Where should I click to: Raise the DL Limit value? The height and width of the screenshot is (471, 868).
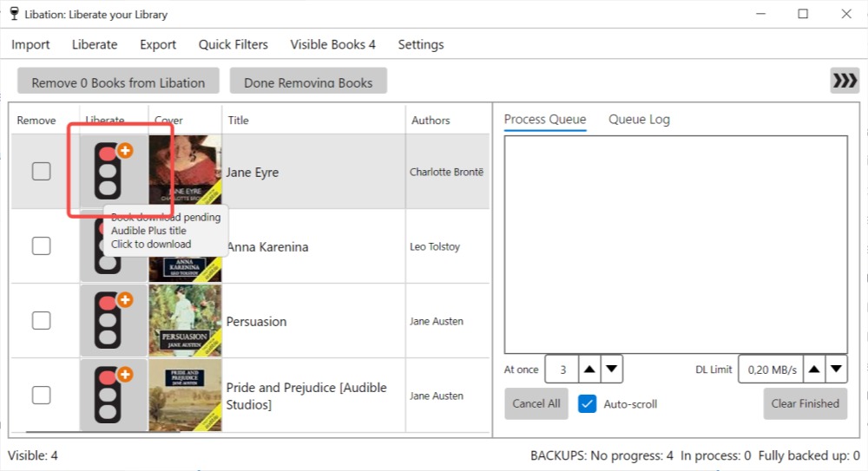(814, 370)
